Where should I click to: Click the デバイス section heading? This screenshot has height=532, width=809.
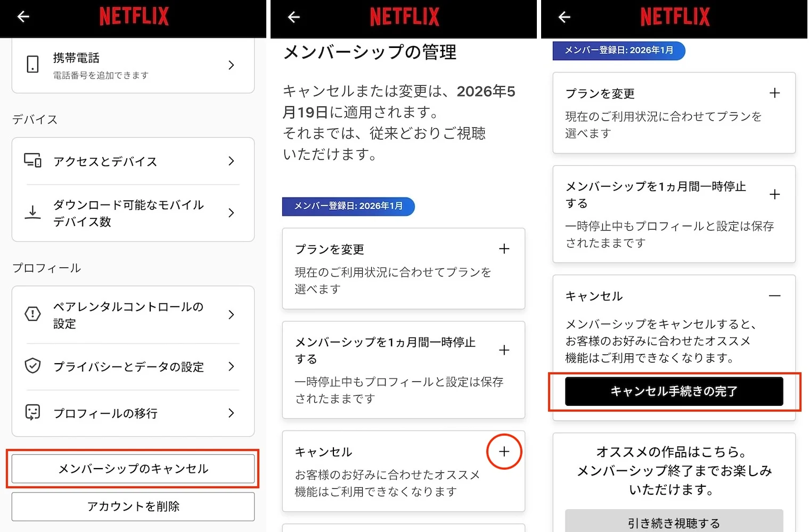(35, 119)
